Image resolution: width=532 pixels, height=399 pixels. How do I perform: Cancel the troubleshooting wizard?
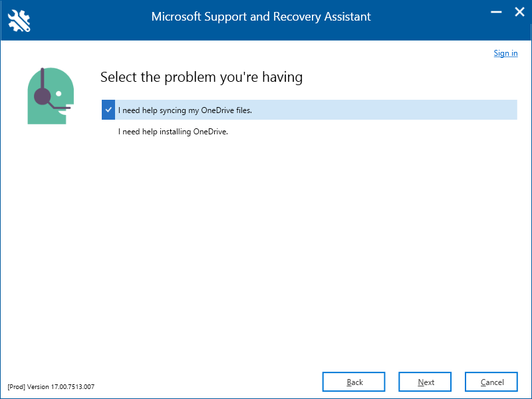click(491, 382)
